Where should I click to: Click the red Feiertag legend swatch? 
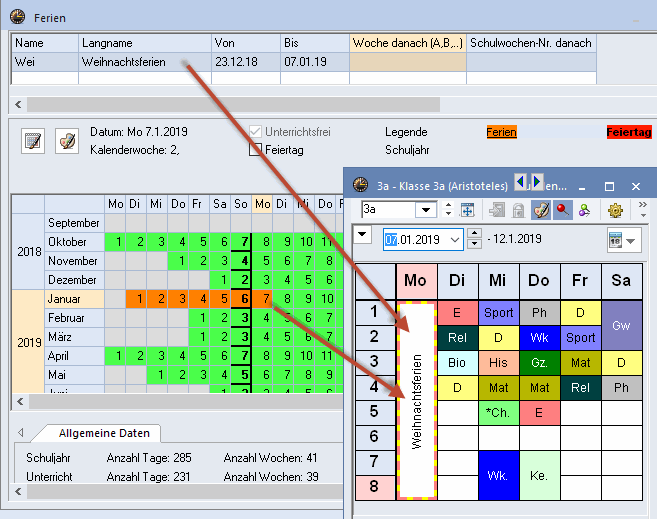tap(629, 132)
